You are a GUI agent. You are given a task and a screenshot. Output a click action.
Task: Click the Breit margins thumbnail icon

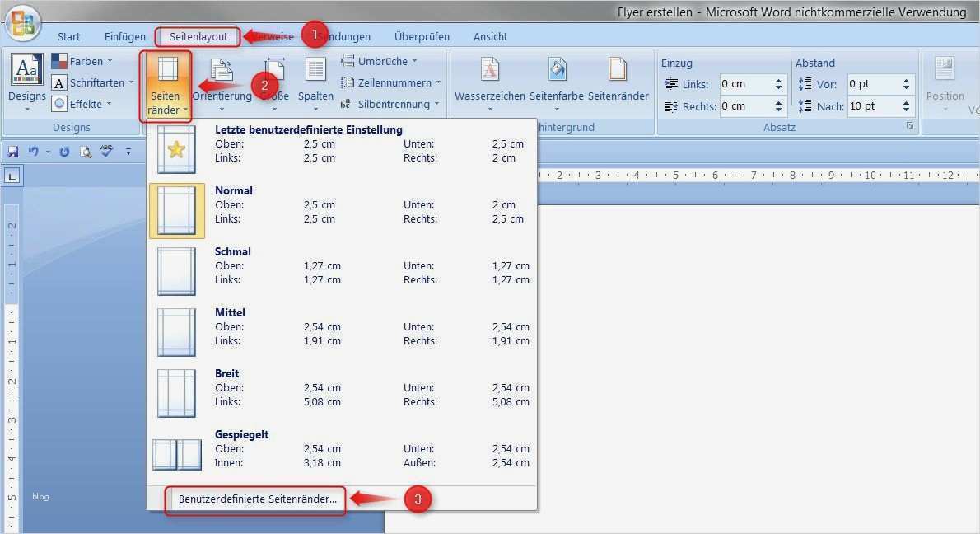pyautogui.click(x=176, y=393)
